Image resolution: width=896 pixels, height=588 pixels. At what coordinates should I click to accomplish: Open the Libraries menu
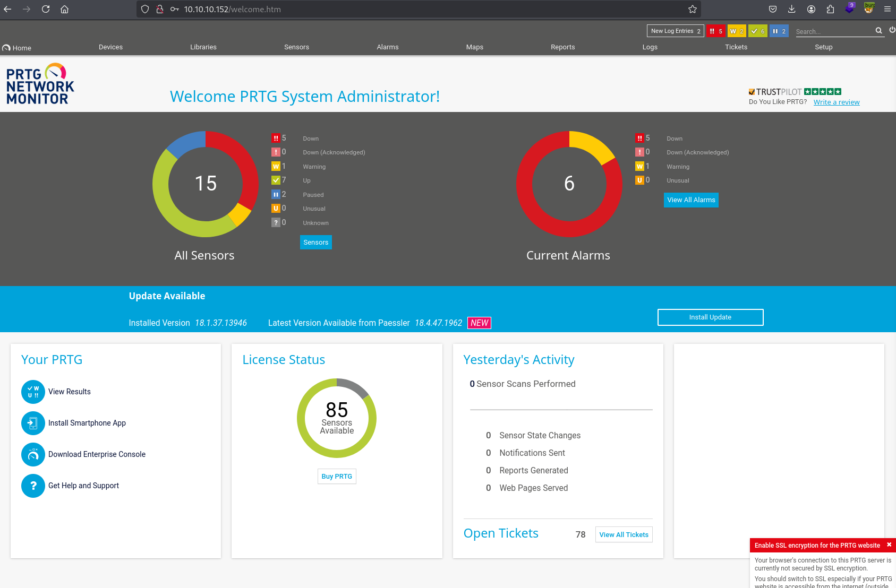(x=203, y=47)
